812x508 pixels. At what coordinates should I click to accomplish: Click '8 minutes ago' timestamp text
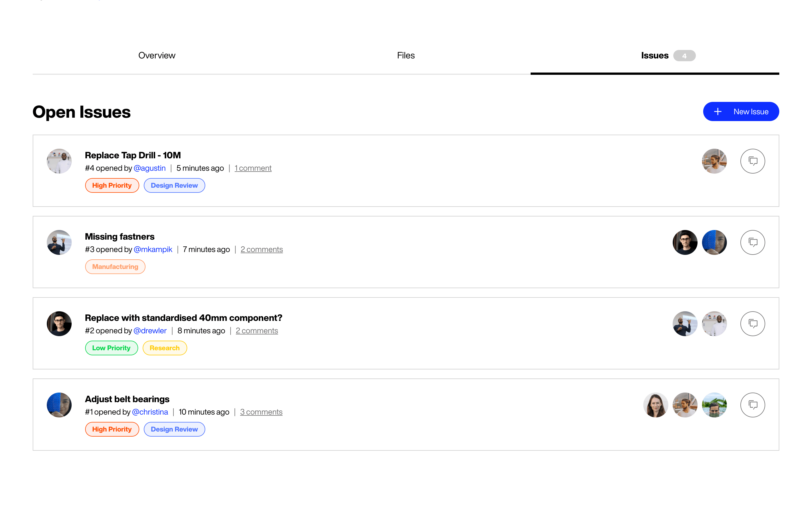tap(201, 330)
